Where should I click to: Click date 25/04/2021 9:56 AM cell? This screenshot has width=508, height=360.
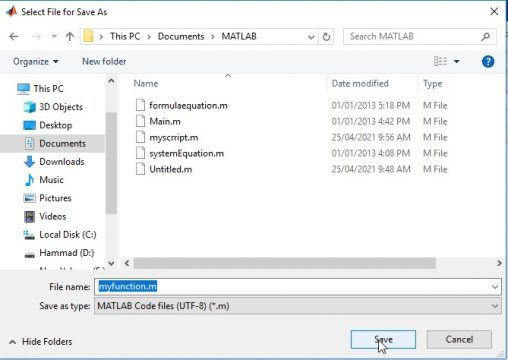click(371, 137)
